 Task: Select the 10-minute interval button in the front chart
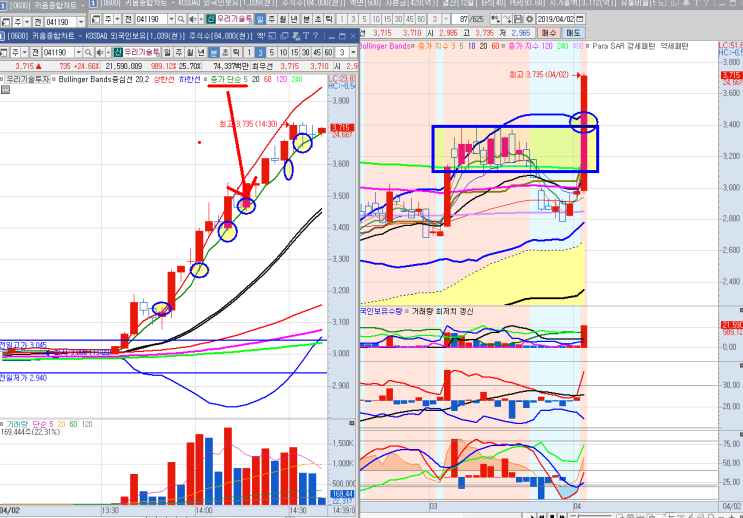click(283, 52)
